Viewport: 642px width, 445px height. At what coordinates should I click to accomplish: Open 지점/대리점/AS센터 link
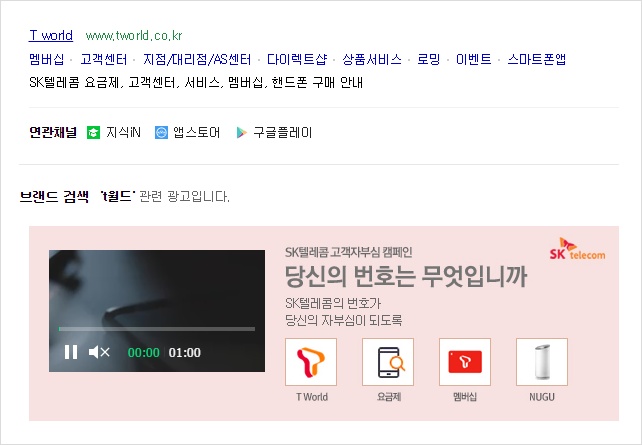[197, 59]
